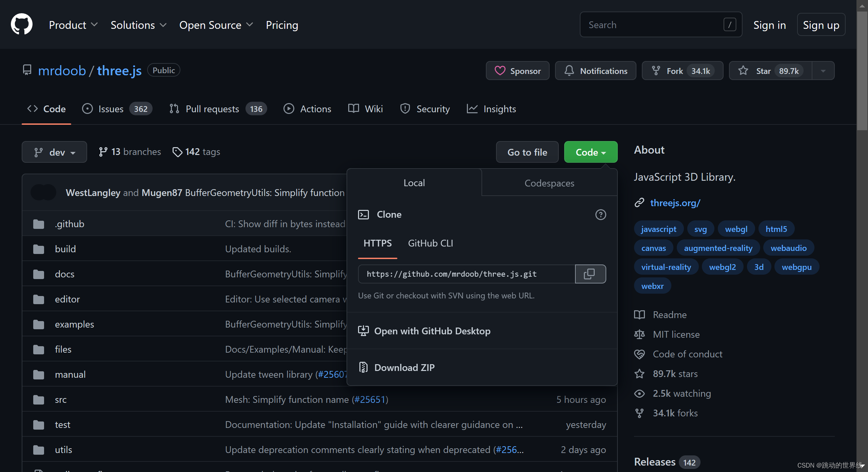The height and width of the screenshot is (472, 868).
Task: Expand the Open Source menu
Action: tap(216, 25)
